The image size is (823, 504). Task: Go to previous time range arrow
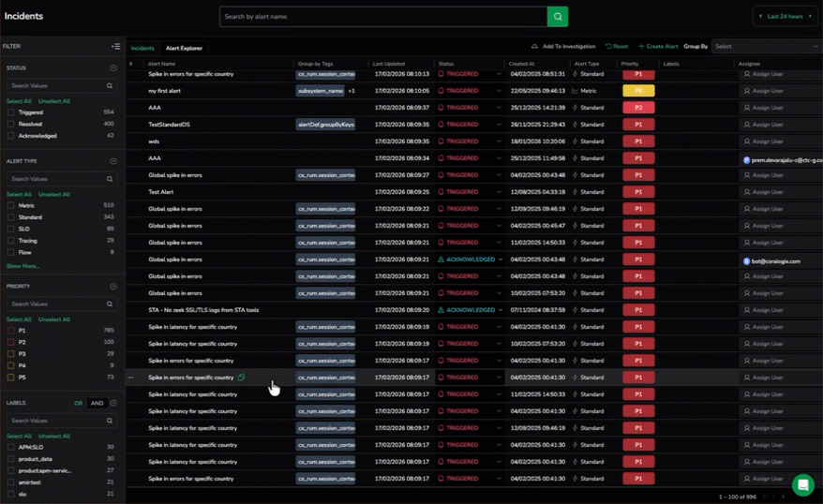click(758, 17)
